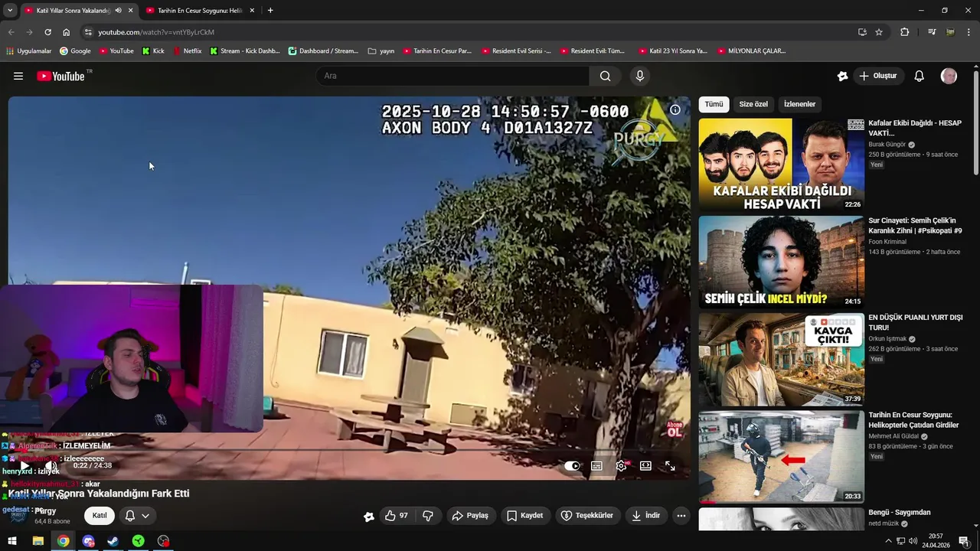Open the Netflix bookmark

click(188, 51)
